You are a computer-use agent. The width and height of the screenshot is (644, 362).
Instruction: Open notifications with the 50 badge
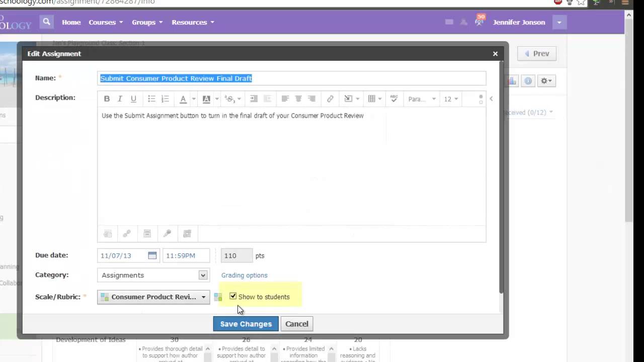(x=479, y=21)
